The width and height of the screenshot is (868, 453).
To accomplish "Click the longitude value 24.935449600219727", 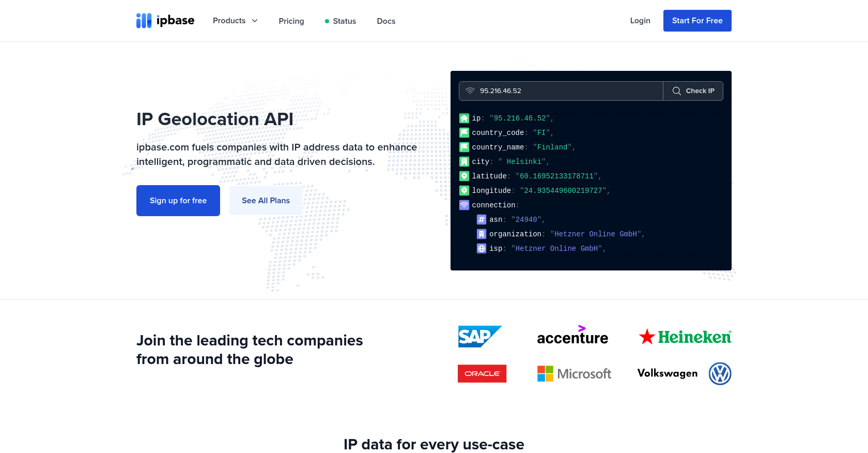I will point(563,191).
